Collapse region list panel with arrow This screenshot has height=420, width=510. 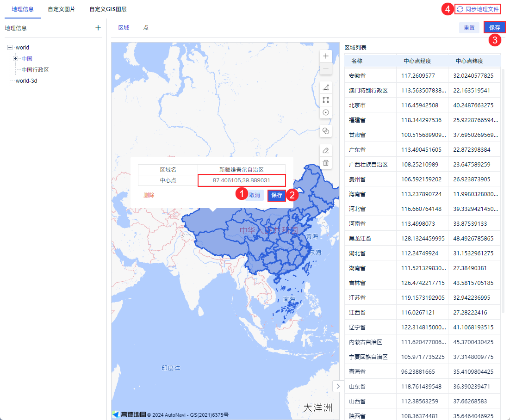338,386
